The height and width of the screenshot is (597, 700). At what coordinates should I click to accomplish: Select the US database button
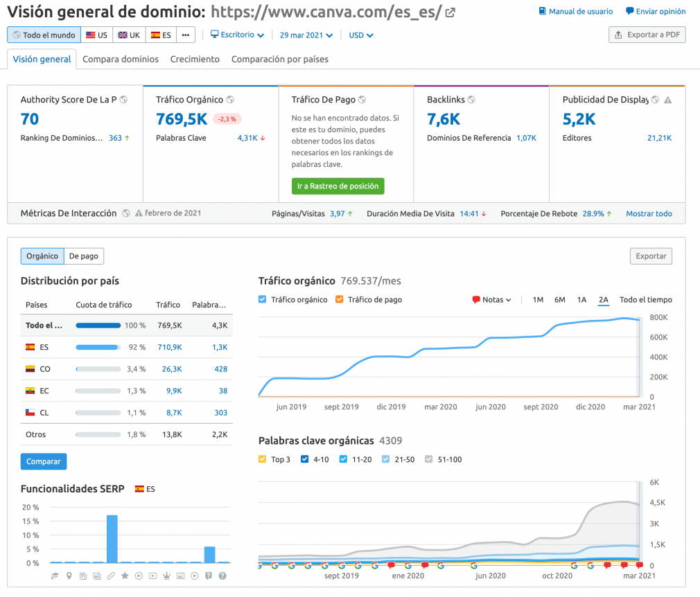tap(97, 35)
